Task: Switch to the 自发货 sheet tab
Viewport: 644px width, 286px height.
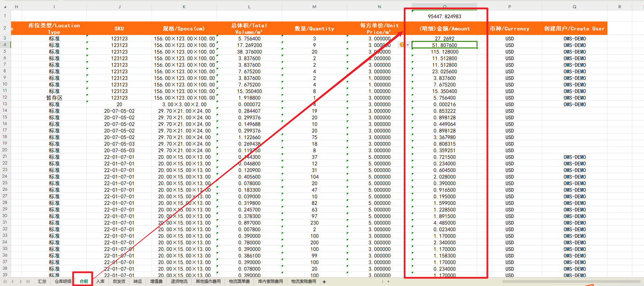Action: [x=119, y=281]
